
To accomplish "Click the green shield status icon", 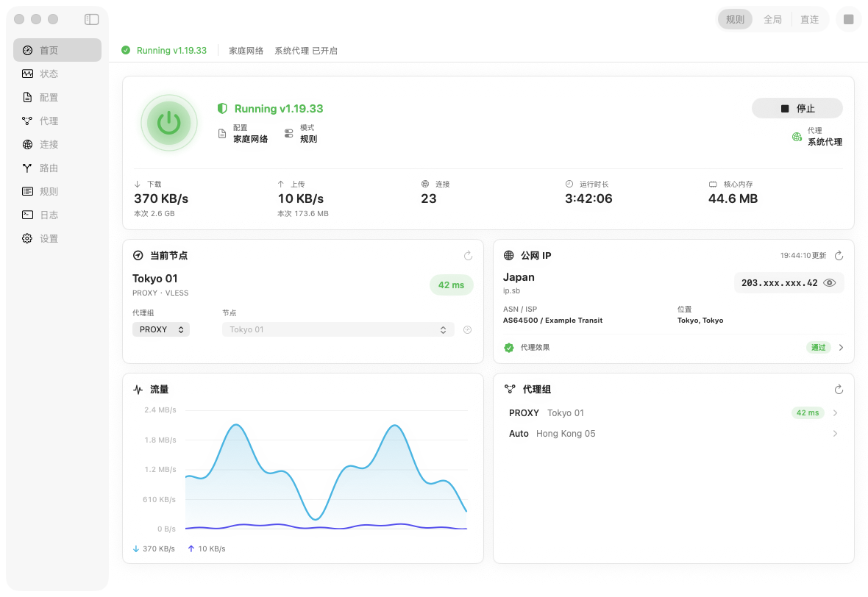I will (x=222, y=108).
